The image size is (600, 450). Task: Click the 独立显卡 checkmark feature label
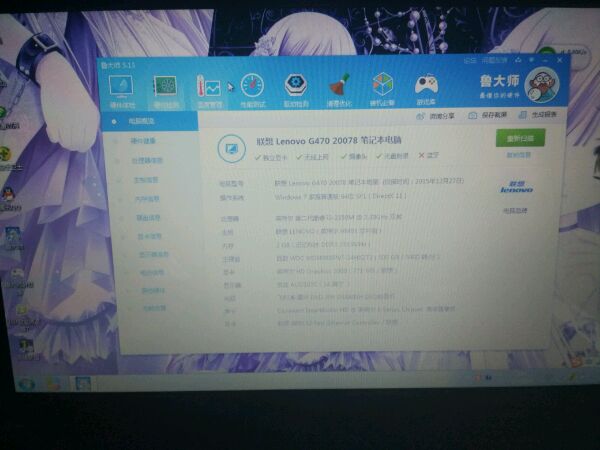coord(271,157)
